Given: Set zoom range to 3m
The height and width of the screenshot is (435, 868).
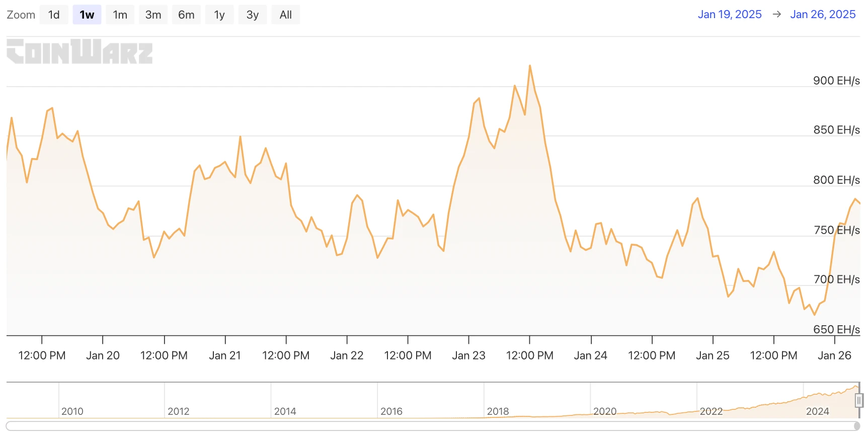Looking at the screenshot, I should pos(153,15).
